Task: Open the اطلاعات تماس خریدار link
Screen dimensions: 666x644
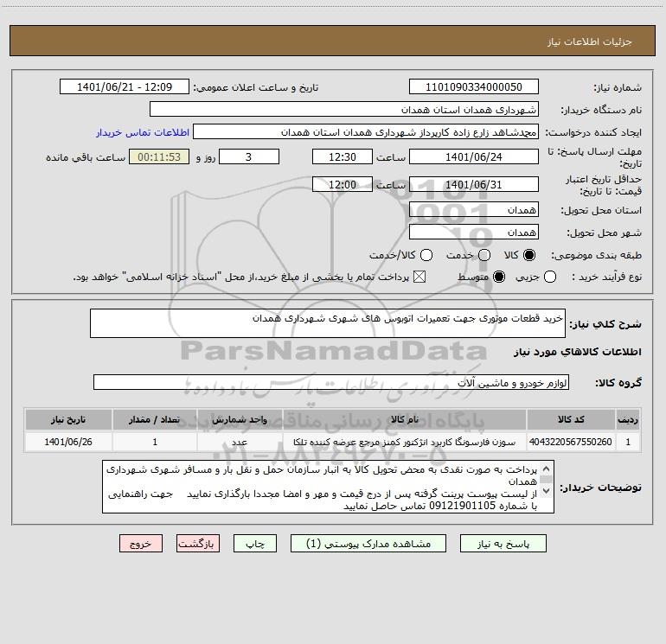Action: pyautogui.click(x=143, y=132)
